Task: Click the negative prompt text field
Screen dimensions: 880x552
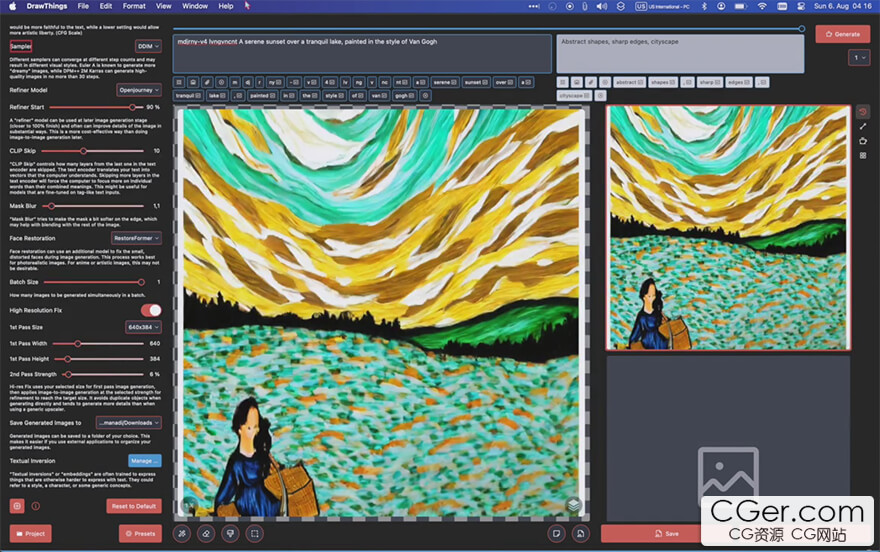Action: click(680, 54)
